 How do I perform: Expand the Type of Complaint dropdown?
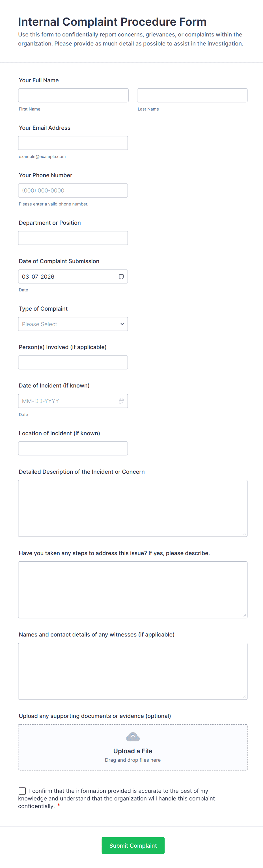click(73, 324)
